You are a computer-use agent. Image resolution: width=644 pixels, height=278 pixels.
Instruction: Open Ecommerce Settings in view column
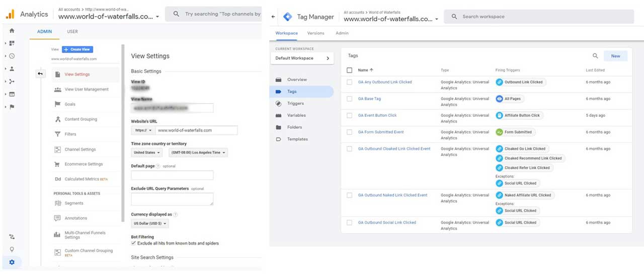pos(84,164)
